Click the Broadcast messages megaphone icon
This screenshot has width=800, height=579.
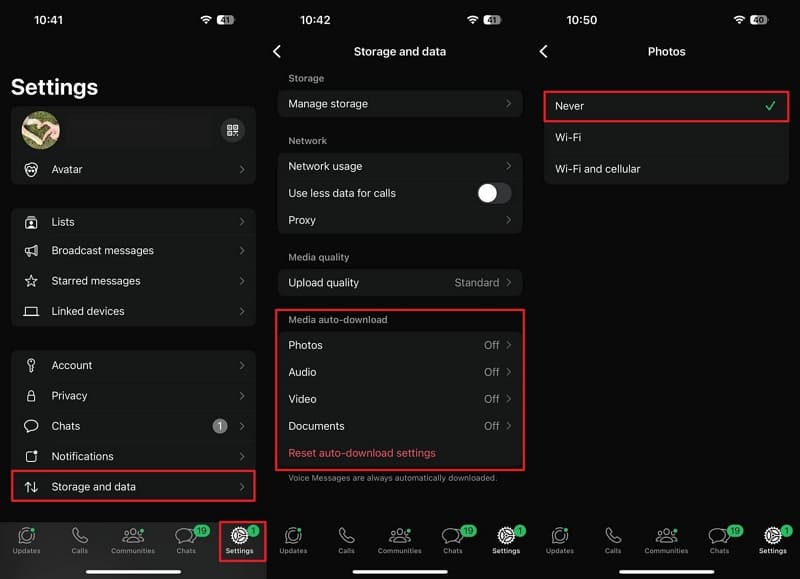pos(31,251)
